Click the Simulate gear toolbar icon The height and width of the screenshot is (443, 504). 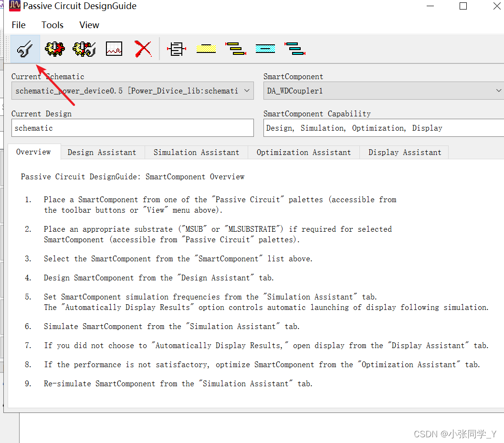54,49
